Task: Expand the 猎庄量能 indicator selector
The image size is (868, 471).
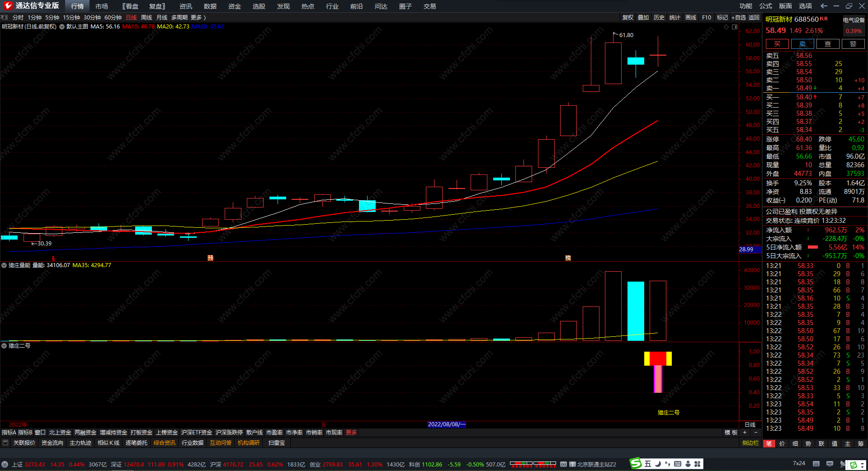Action: tap(4, 265)
